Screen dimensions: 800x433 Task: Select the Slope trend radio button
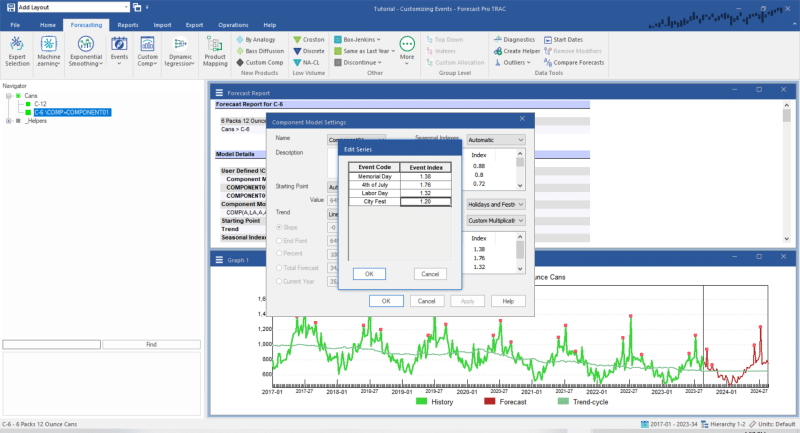pyautogui.click(x=279, y=227)
